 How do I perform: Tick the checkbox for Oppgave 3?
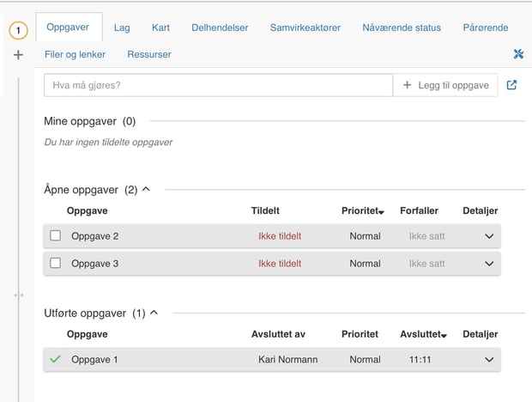point(56,264)
